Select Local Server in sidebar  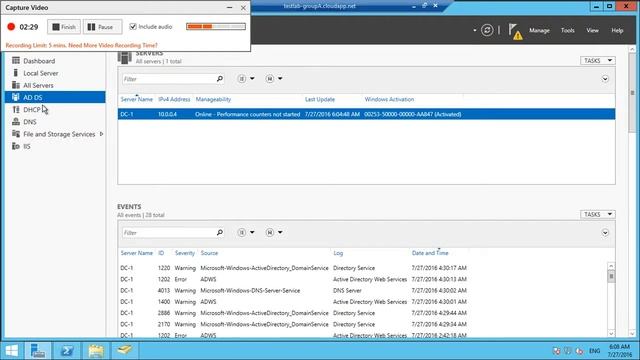point(40,73)
